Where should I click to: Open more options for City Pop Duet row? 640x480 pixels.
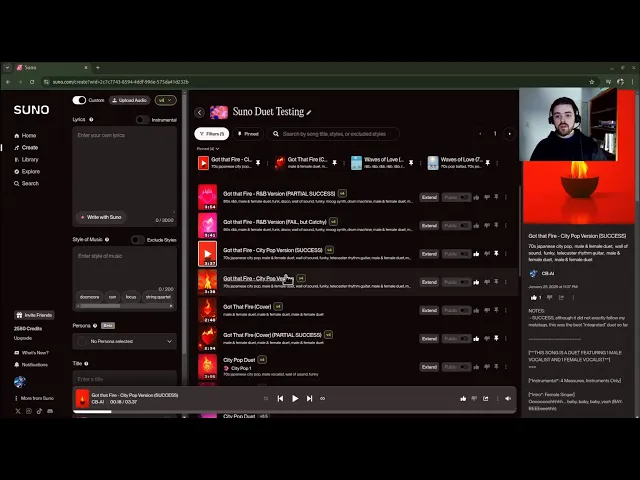[506, 367]
